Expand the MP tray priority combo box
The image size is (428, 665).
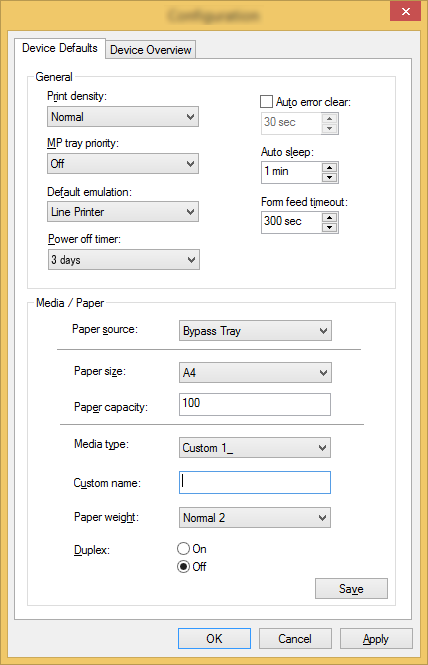(123, 164)
